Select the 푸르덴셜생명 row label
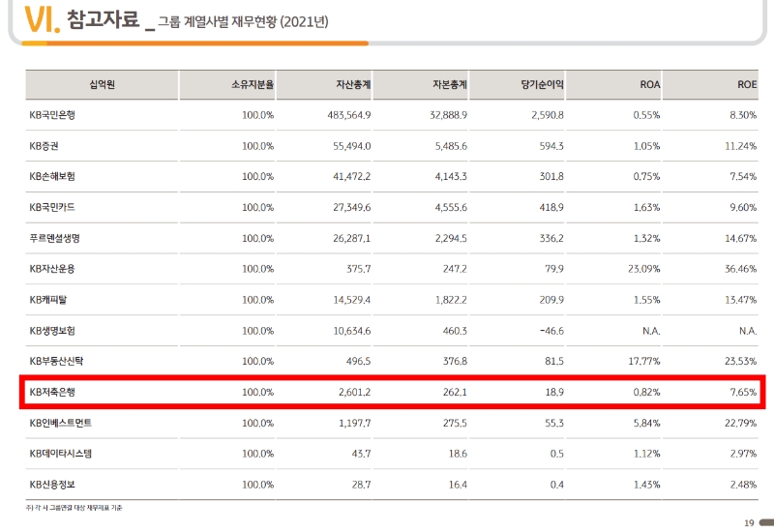This screenshot has width=774, height=532. click(54, 238)
